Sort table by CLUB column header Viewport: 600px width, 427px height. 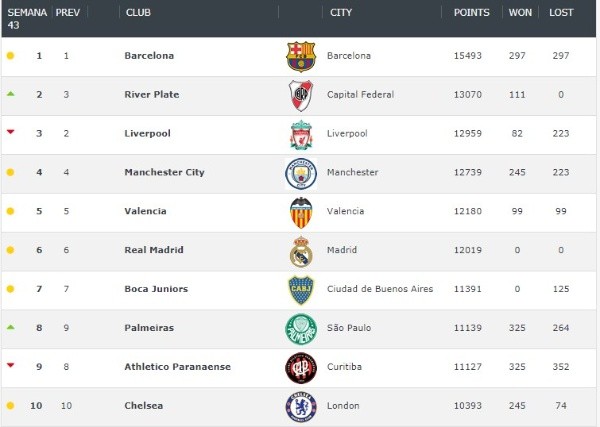138,13
